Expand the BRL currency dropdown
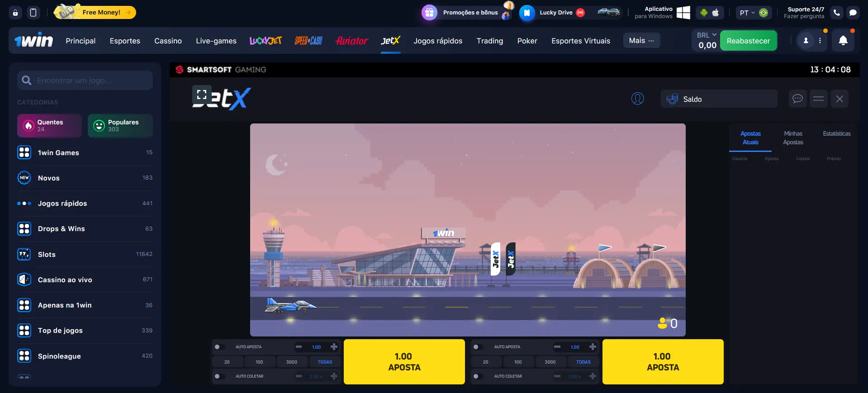The image size is (868, 393). click(x=707, y=35)
